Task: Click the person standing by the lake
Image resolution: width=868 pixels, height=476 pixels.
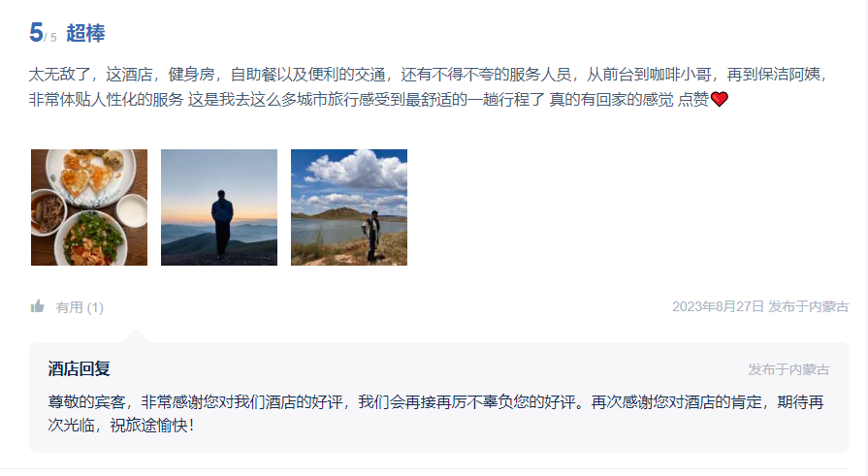Action: point(372,237)
